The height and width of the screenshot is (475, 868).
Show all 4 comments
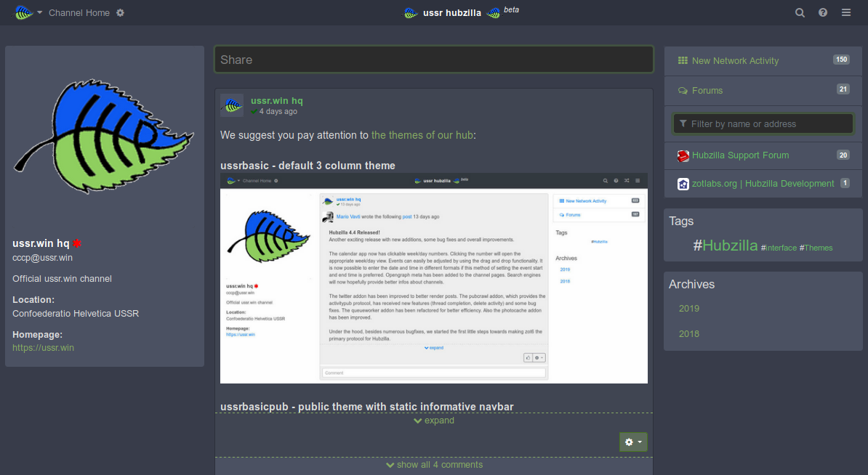tap(434, 465)
